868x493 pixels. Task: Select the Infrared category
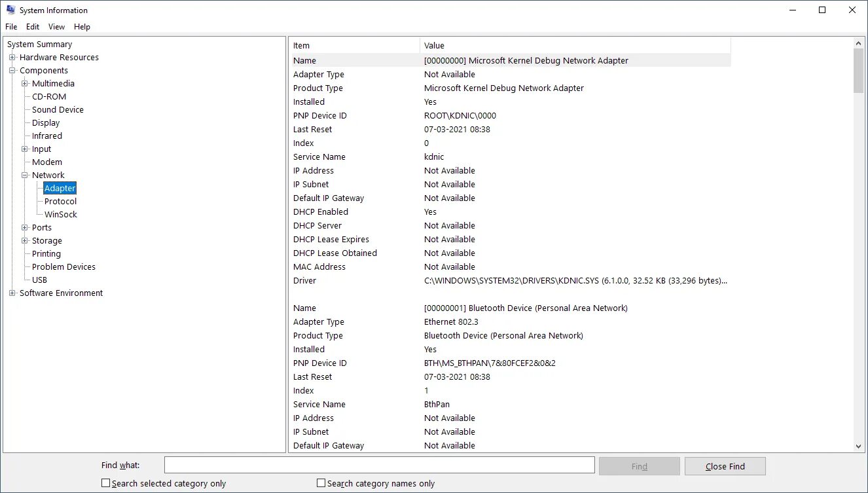point(47,136)
